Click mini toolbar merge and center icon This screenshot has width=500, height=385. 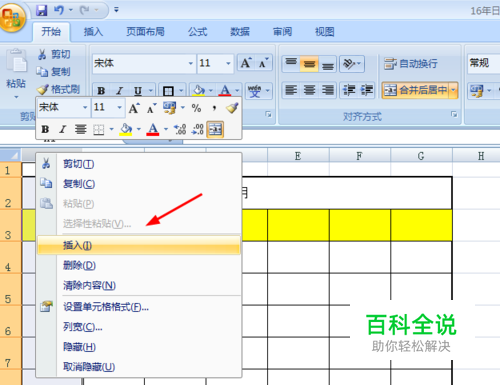coord(215,129)
